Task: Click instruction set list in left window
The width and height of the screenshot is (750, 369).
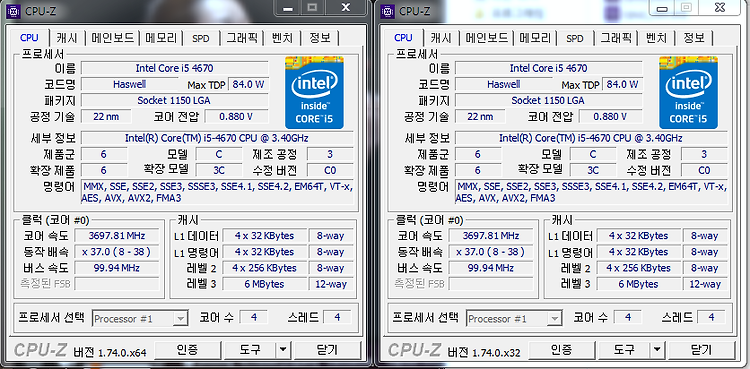Action: tap(217, 192)
